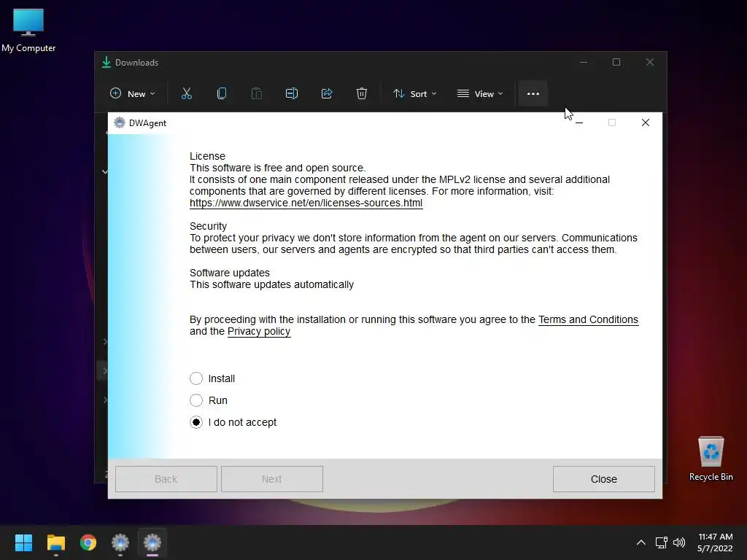
Task: Click the Cut scissors icon in Downloads
Action: [x=186, y=94]
